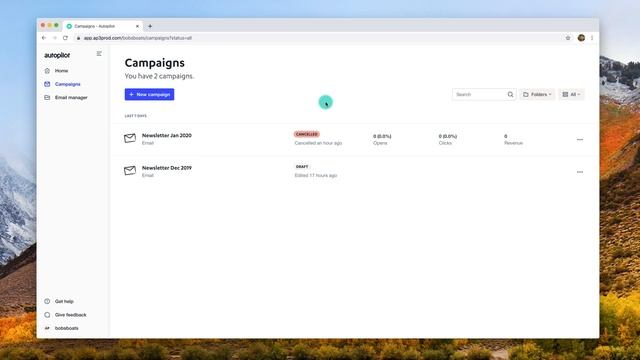Open more options for Newsletter Dec 2019

pos(580,172)
